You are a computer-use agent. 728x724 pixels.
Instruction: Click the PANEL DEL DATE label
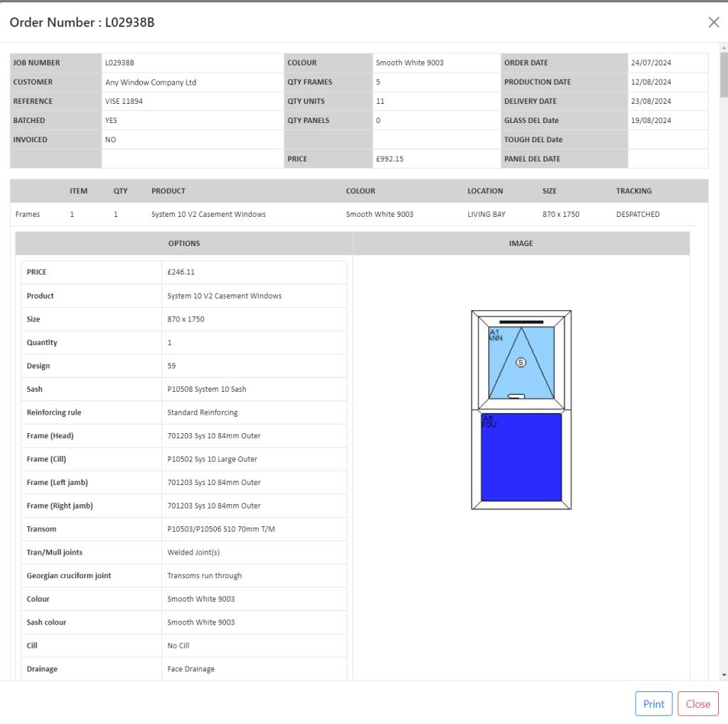tap(532, 159)
